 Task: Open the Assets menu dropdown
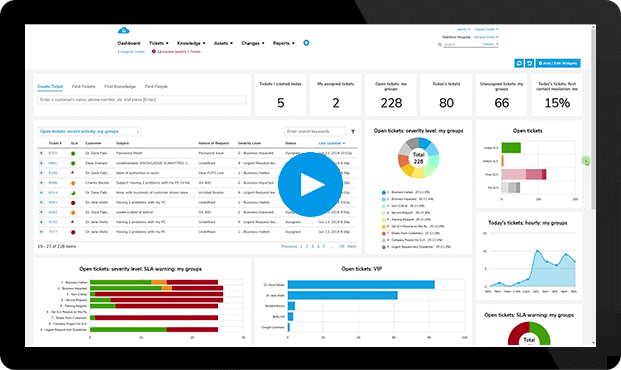point(223,43)
